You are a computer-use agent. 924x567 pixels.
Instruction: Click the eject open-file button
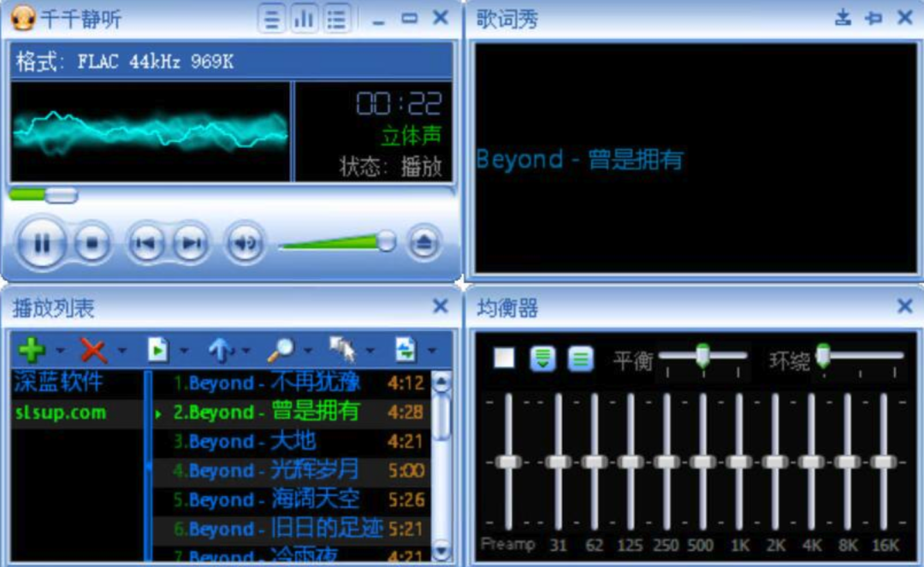tap(423, 242)
